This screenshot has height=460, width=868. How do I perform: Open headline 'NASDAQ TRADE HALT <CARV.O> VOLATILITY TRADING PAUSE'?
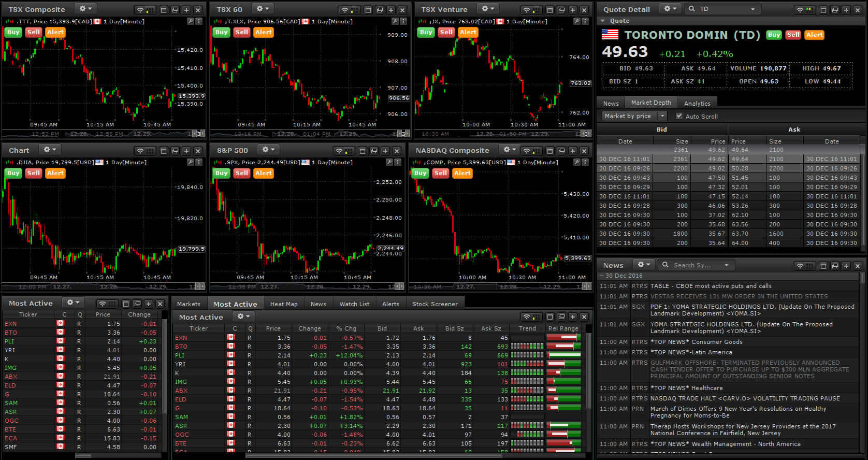coord(745,398)
